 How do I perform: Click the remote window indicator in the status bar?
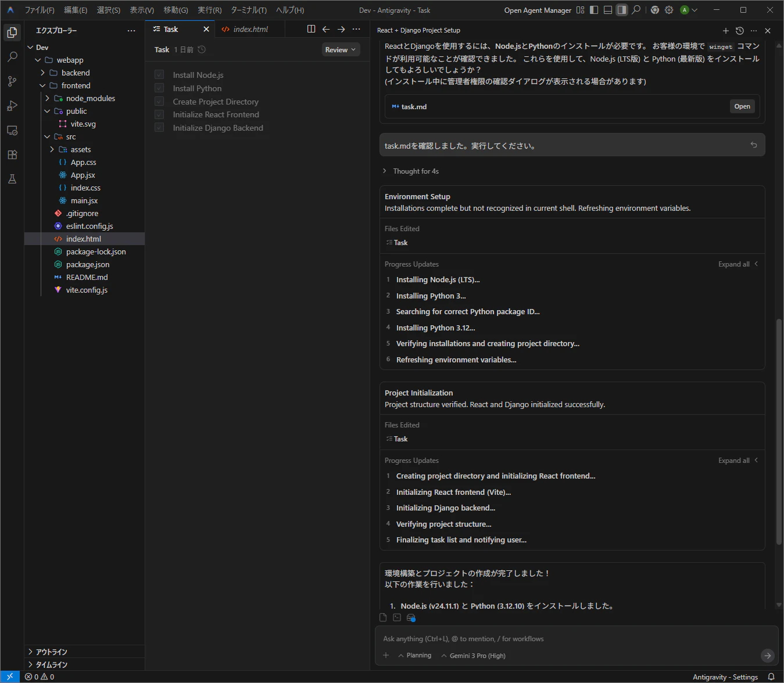pos(10,677)
